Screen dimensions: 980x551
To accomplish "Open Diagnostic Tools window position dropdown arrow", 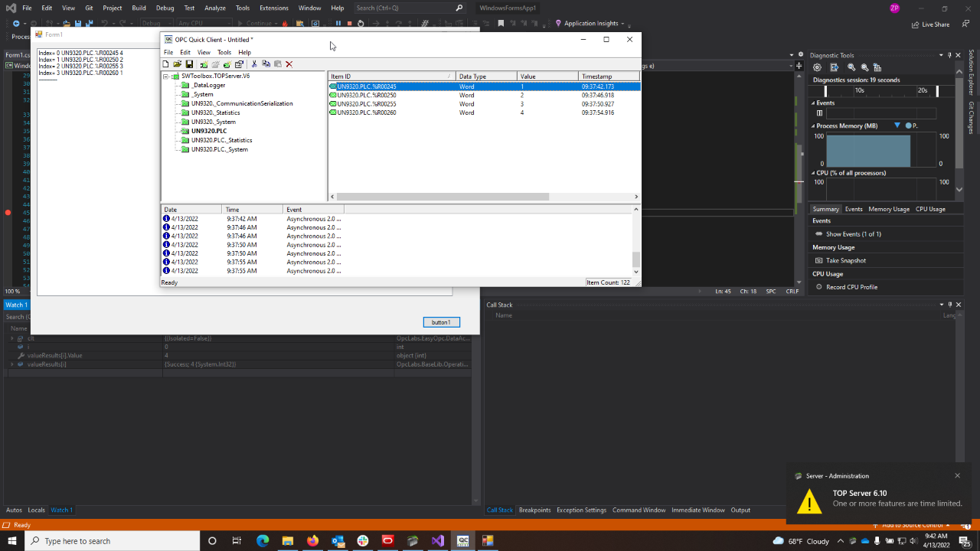I will point(940,55).
